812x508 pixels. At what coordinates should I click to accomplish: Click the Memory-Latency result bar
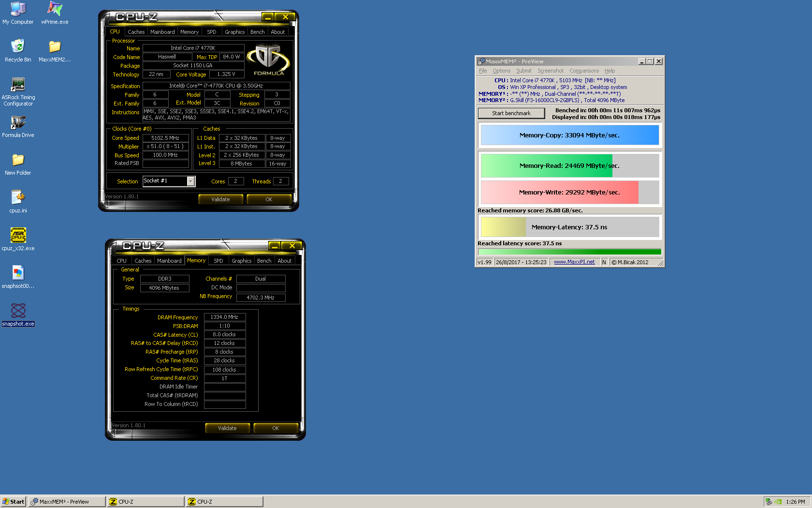pyautogui.click(x=570, y=227)
